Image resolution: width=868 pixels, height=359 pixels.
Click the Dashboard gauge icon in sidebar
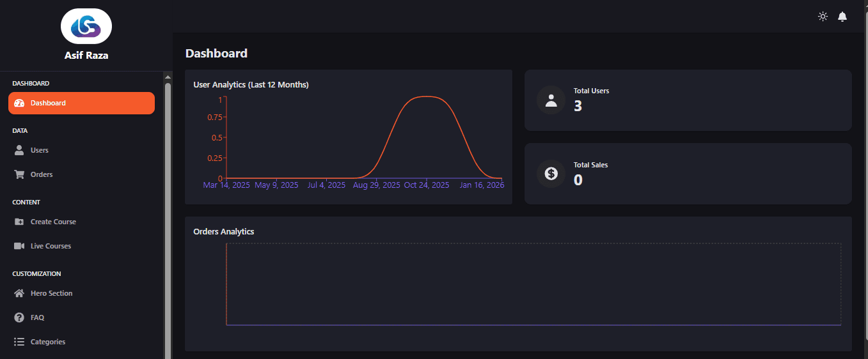[19, 103]
